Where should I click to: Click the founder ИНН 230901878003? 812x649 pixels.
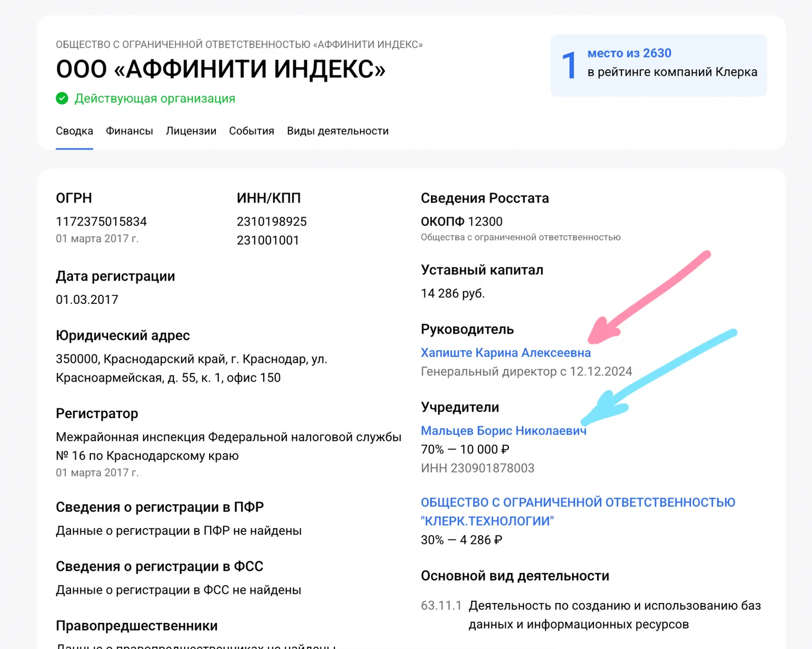tap(477, 468)
